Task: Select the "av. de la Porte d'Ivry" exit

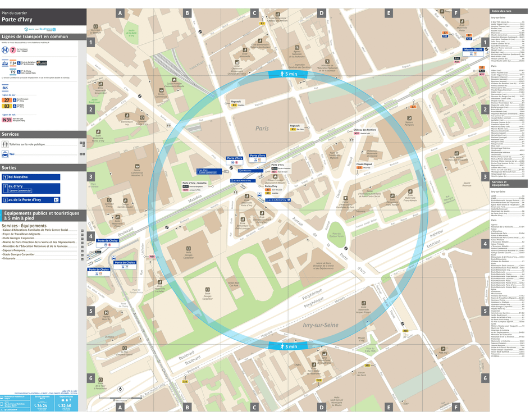Action: (24, 199)
